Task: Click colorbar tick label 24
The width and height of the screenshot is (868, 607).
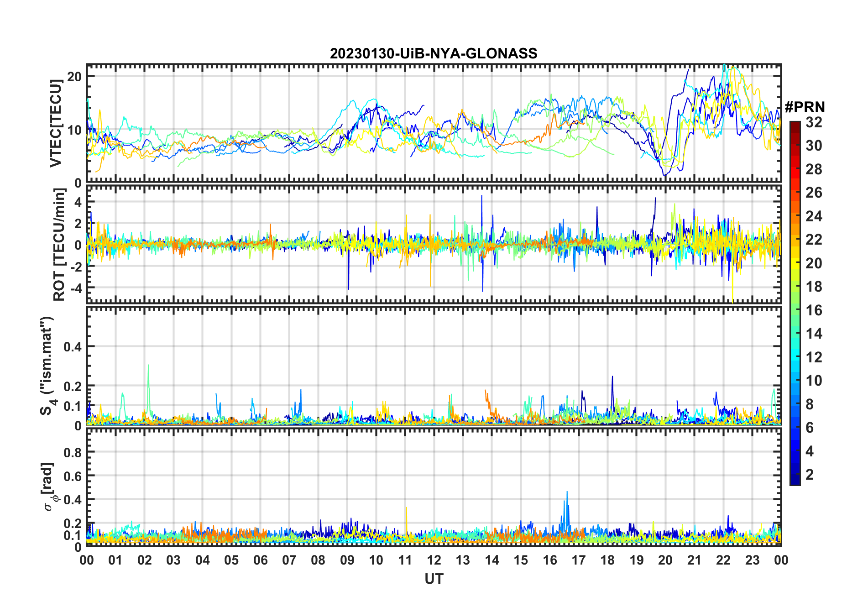Action: 814,216
